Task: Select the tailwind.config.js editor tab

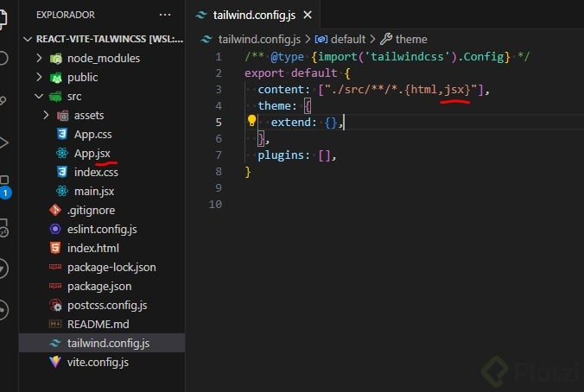Action: click(x=253, y=15)
